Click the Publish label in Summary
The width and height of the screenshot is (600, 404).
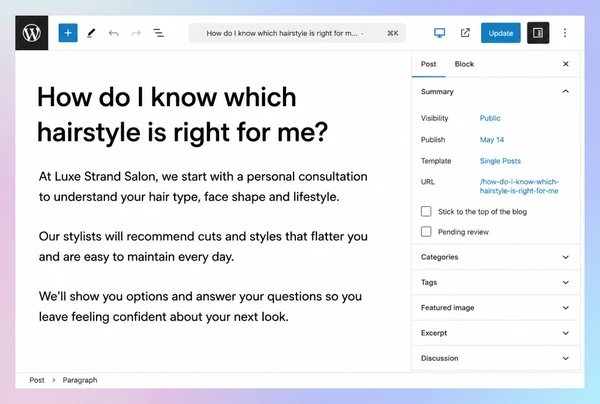(x=433, y=140)
